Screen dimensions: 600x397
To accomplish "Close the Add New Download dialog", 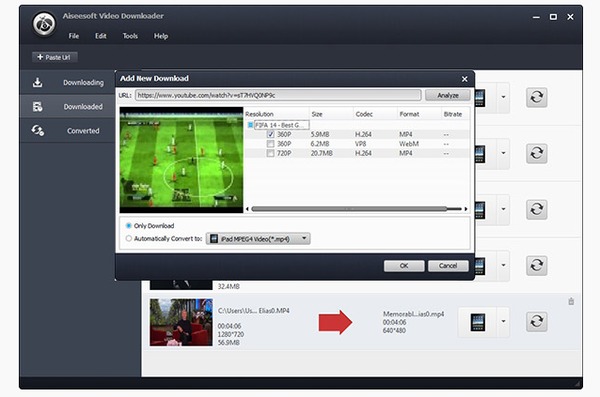I will (x=465, y=79).
